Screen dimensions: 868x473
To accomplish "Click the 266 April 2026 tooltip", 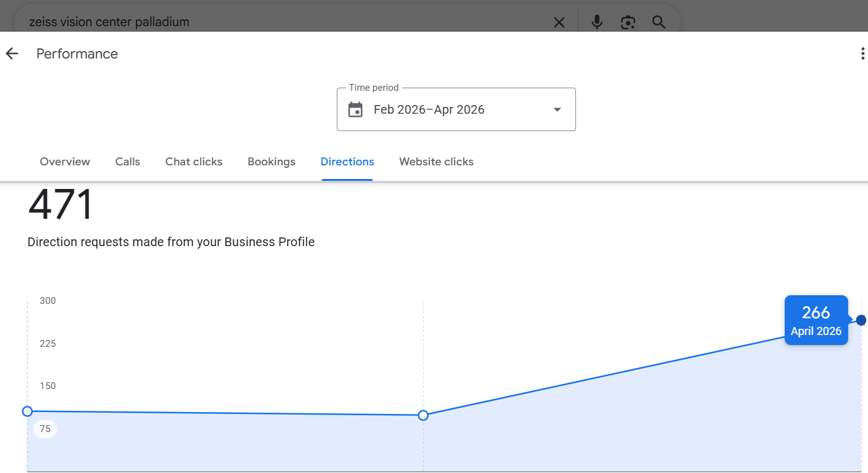I will 816,320.
